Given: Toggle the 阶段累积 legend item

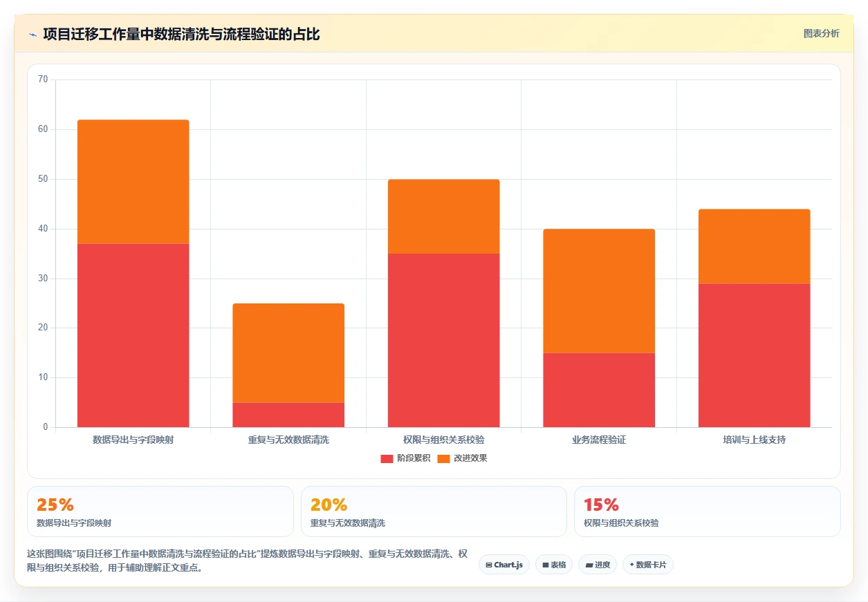Looking at the screenshot, I should coord(405,458).
